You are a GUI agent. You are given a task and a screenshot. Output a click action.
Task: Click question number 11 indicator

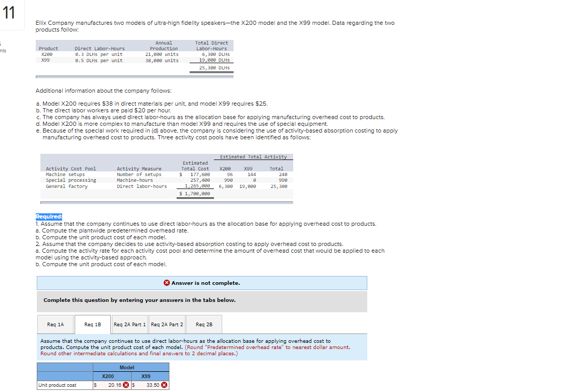pos(10,12)
